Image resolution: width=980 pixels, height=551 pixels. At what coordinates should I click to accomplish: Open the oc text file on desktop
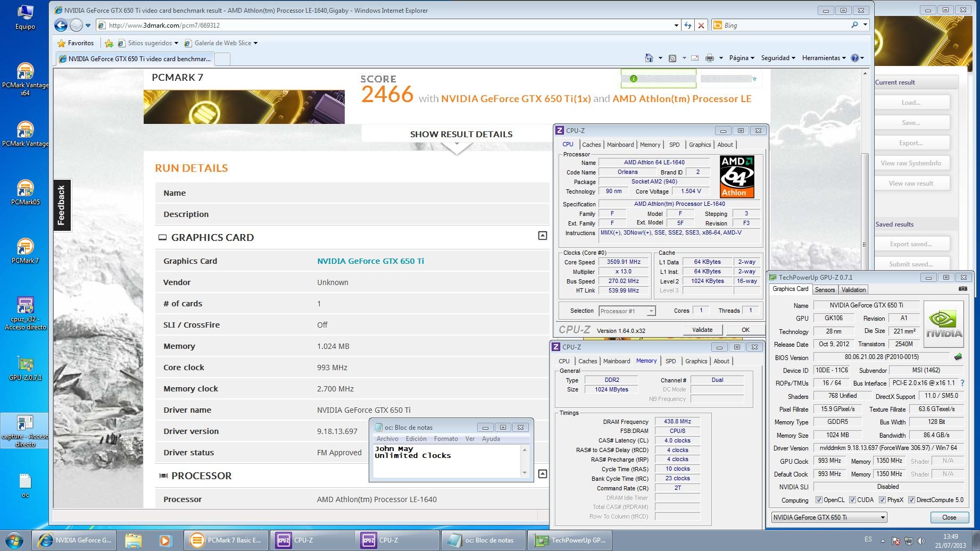click(x=25, y=485)
